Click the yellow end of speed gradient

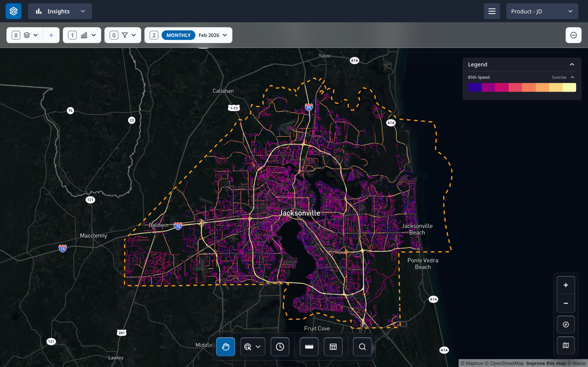click(569, 87)
